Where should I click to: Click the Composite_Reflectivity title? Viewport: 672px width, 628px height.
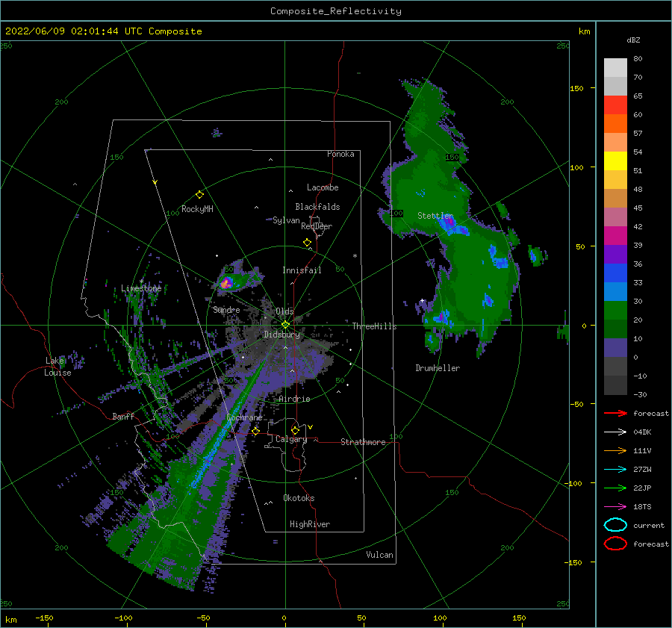coord(335,11)
